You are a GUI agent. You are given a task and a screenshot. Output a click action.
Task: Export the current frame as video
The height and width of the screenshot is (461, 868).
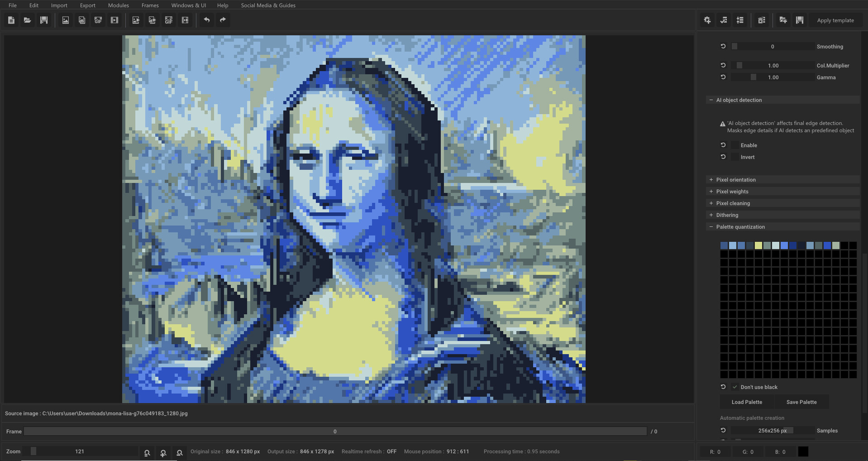[x=185, y=20]
